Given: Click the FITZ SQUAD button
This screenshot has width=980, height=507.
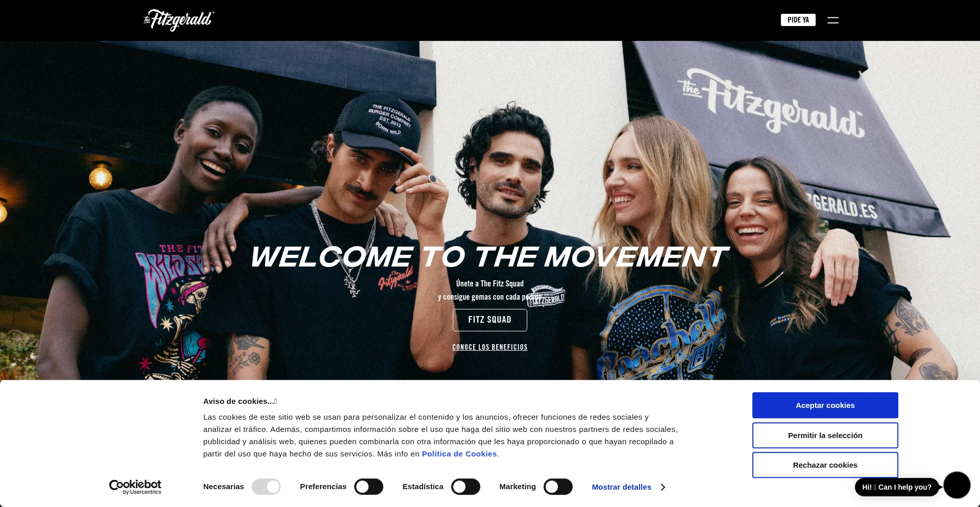Looking at the screenshot, I should 489,320.
